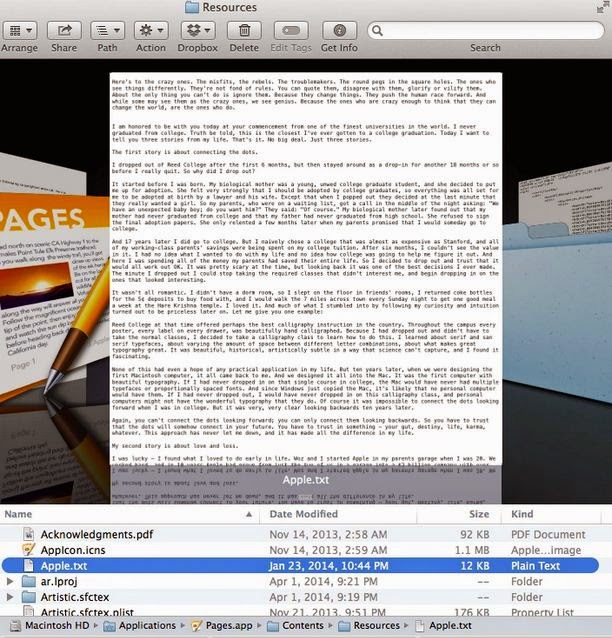Select the Apple.txt Cover Flow preview
Viewport: 612px width, 638px height.
pyautogui.click(x=306, y=269)
